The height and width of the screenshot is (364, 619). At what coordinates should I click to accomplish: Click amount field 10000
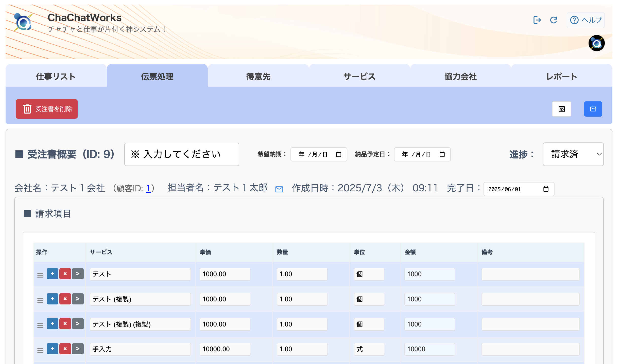[430, 349]
